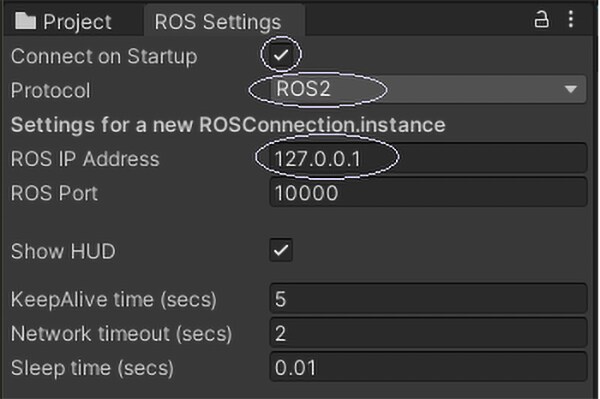Click the Settings for new ROSConnection.instance heading
Image resolution: width=600 pixels, height=399 pixels.
(x=228, y=125)
